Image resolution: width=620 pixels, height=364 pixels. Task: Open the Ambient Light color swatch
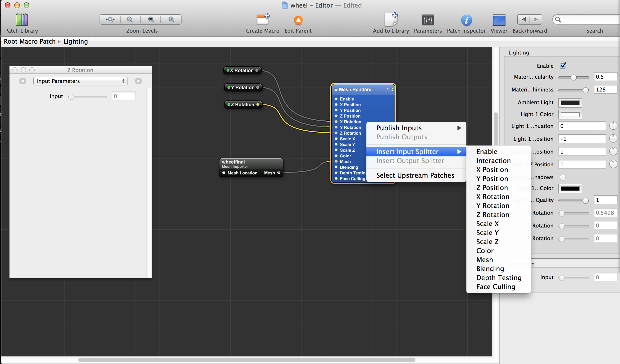[x=570, y=103]
